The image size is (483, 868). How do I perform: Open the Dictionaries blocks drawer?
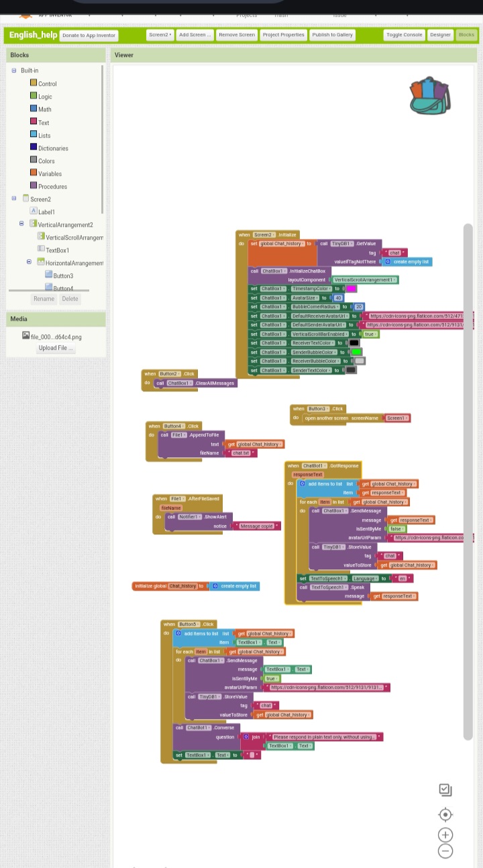point(53,148)
